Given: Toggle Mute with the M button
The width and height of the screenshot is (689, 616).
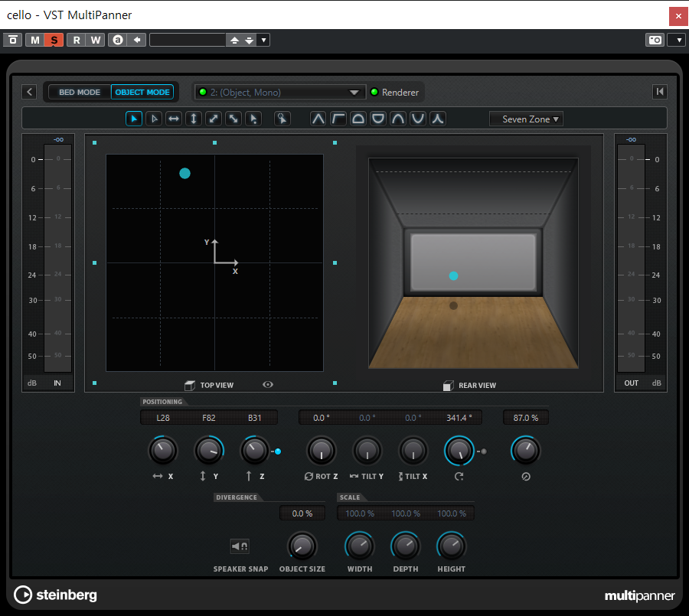Looking at the screenshot, I should [x=35, y=40].
